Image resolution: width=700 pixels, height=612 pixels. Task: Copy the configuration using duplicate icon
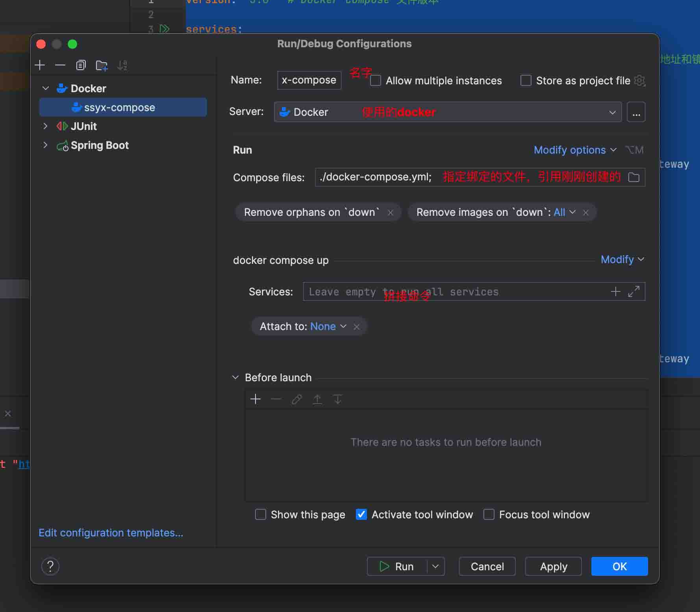point(81,65)
